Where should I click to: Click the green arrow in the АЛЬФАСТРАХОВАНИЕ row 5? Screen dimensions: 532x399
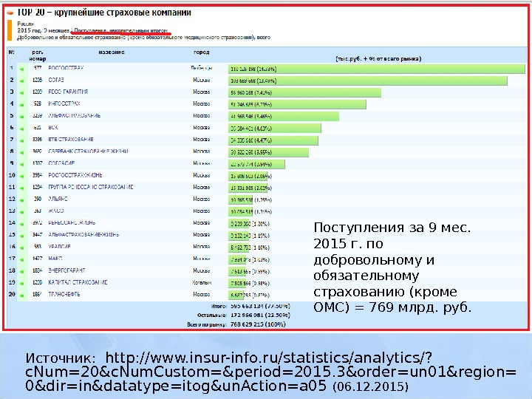22,117
